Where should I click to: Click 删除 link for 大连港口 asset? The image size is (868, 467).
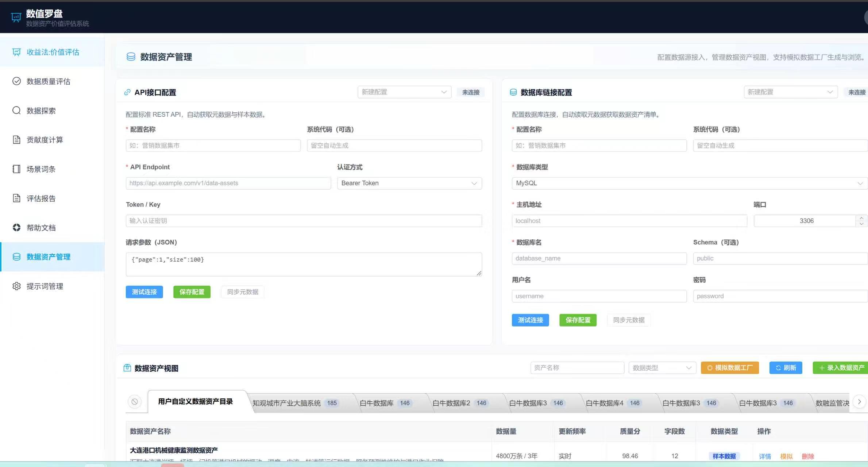808,456
